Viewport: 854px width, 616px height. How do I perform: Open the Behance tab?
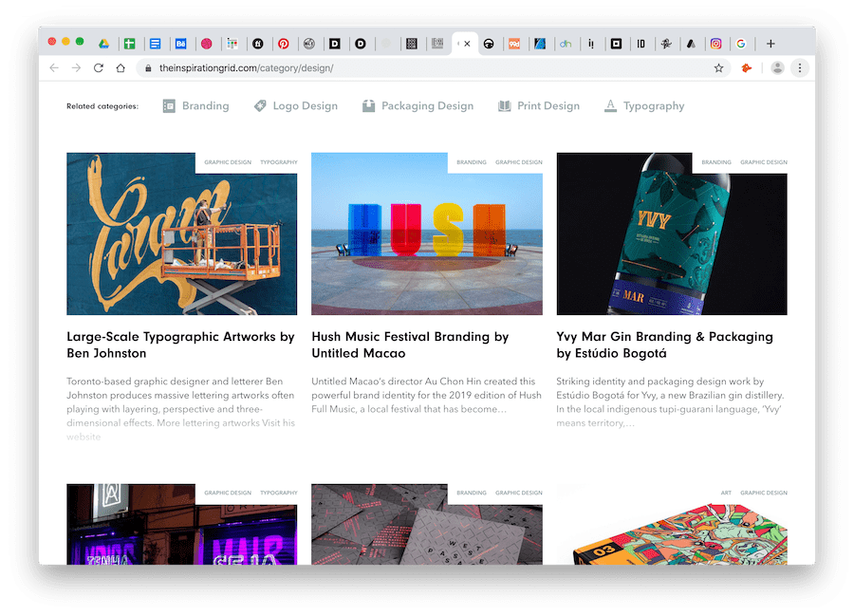(181, 44)
